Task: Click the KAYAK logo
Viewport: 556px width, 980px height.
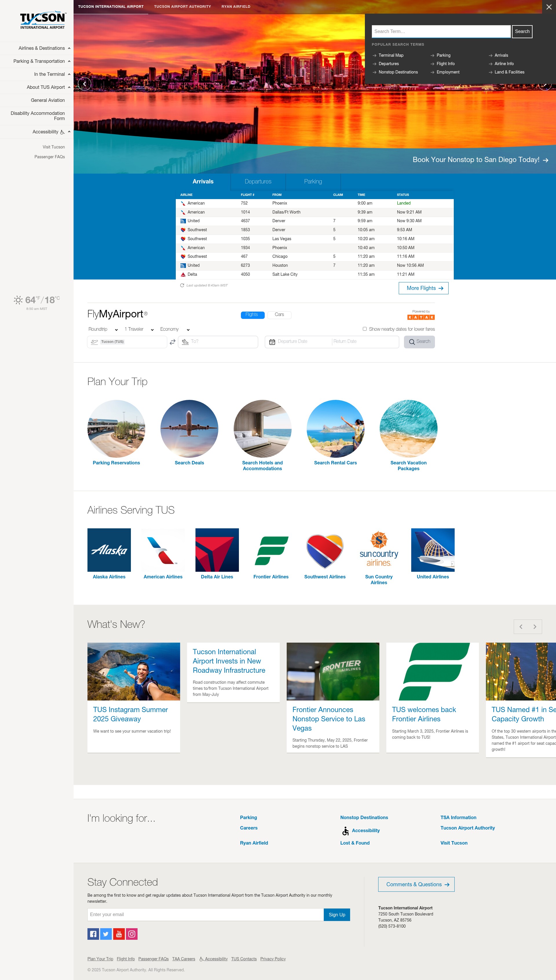Action: point(421,317)
